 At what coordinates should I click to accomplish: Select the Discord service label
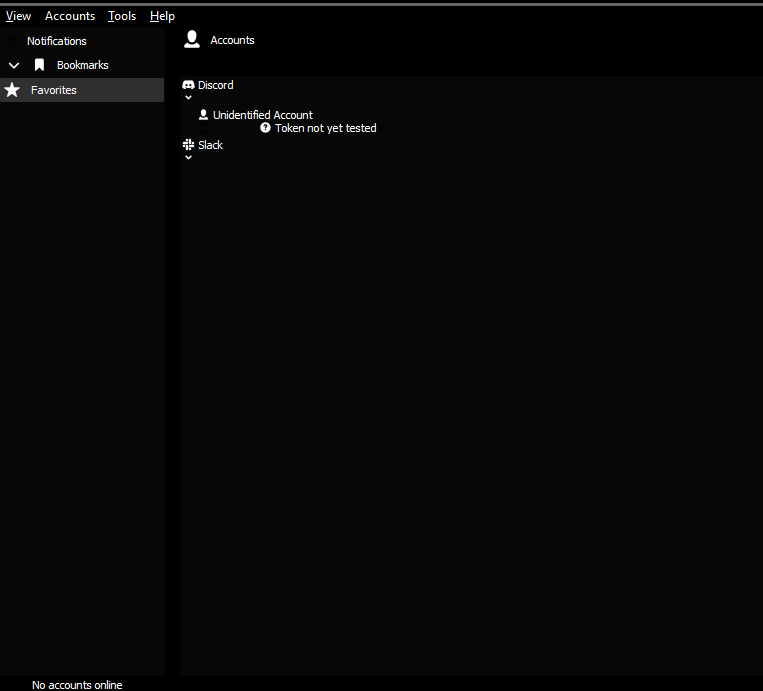click(216, 85)
